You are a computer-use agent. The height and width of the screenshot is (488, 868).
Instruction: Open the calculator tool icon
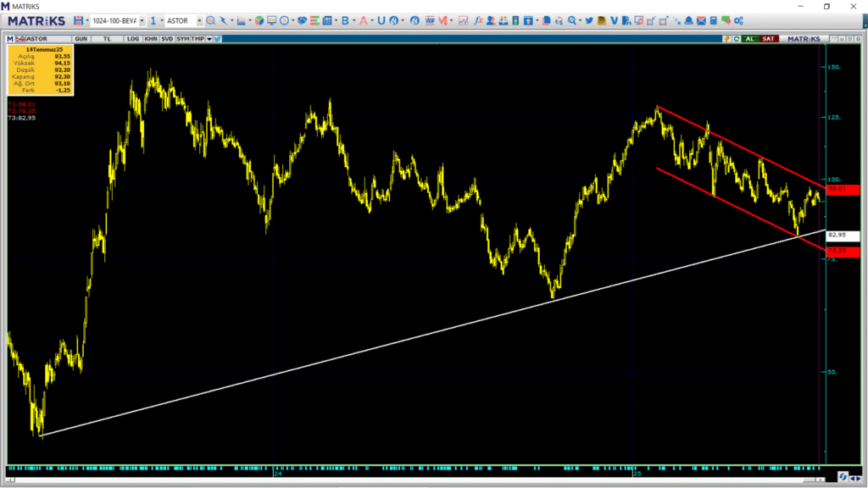point(714,20)
